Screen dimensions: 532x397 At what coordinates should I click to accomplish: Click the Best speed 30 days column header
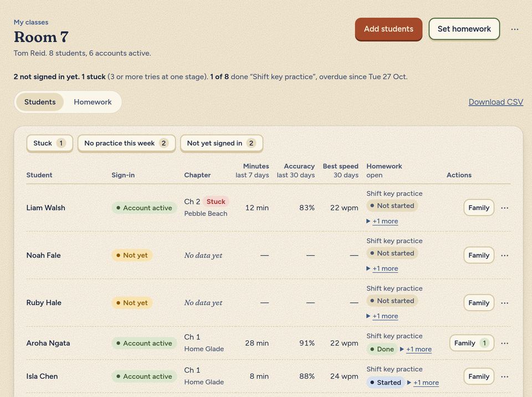340,170
